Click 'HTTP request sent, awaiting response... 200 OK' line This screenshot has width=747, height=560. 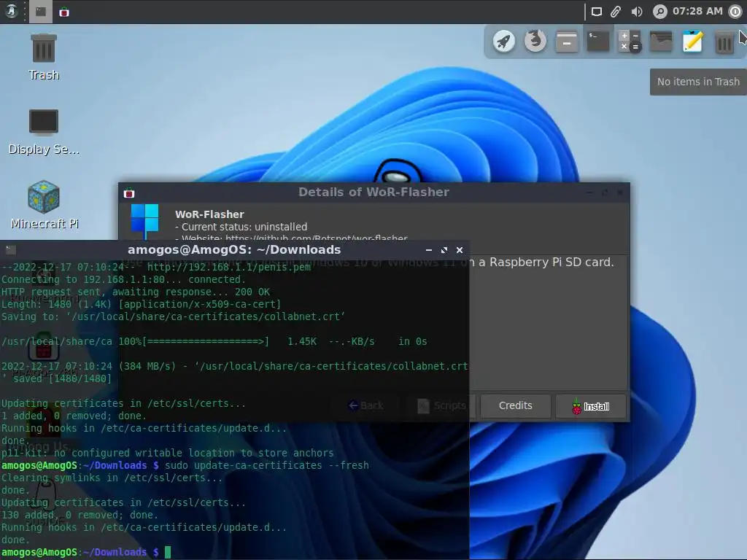(x=135, y=292)
